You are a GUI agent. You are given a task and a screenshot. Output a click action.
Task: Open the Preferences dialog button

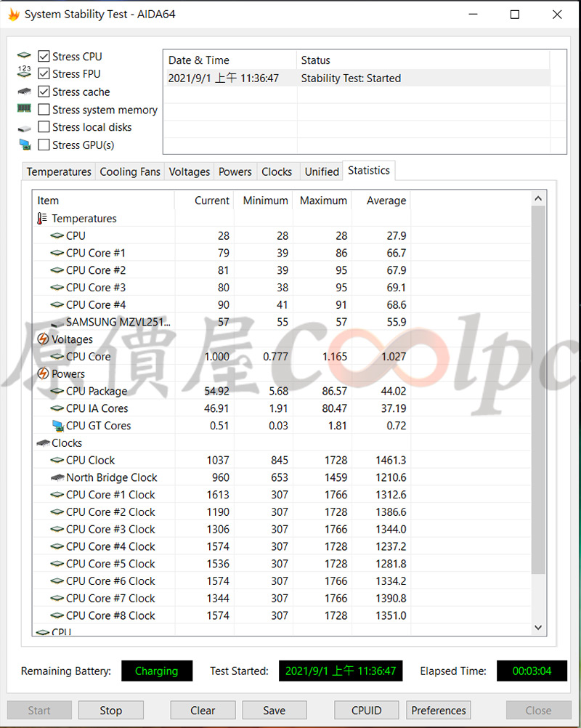[x=438, y=711]
